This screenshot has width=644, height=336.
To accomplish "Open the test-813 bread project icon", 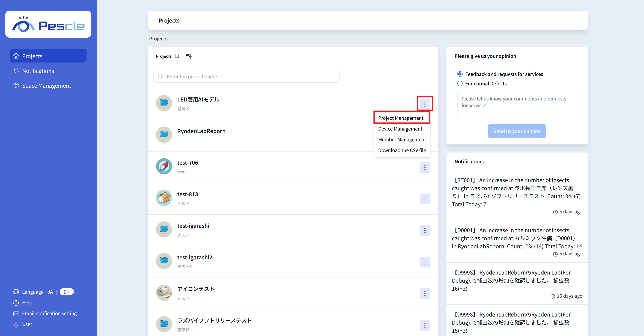I will point(164,198).
